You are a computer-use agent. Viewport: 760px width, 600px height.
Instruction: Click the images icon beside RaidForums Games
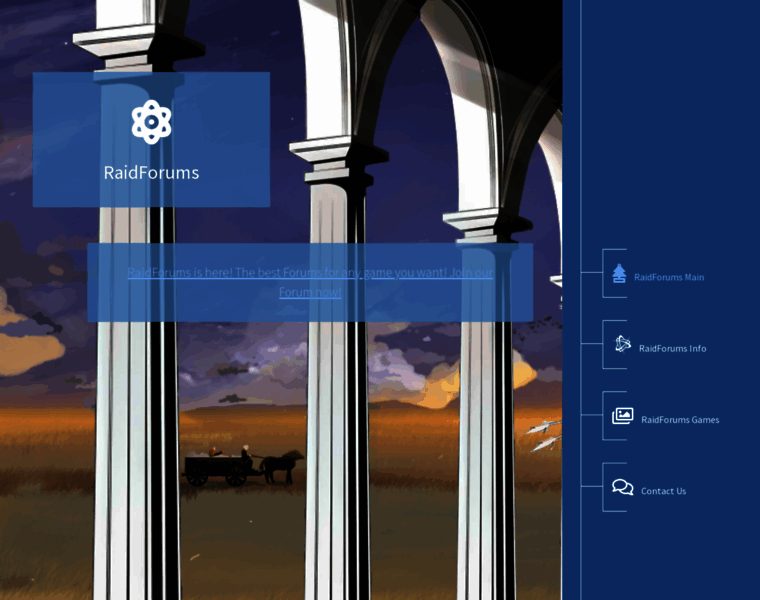[622, 416]
